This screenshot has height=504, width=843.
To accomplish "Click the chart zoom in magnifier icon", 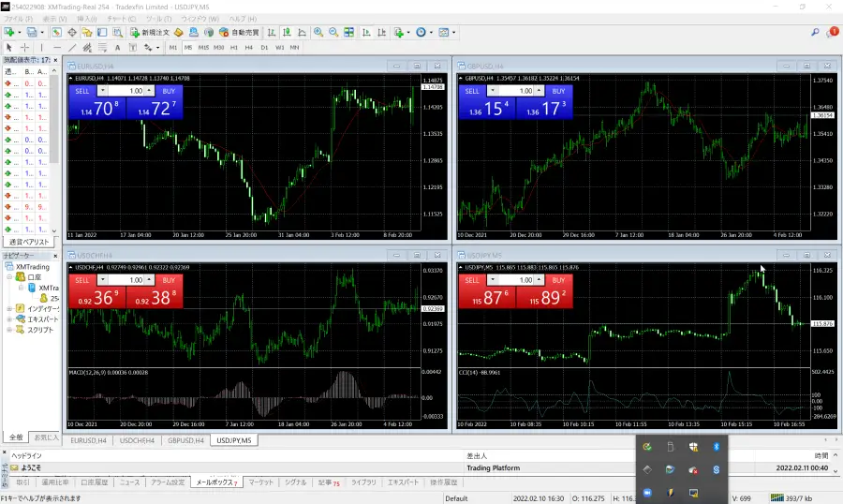I will pos(318,32).
